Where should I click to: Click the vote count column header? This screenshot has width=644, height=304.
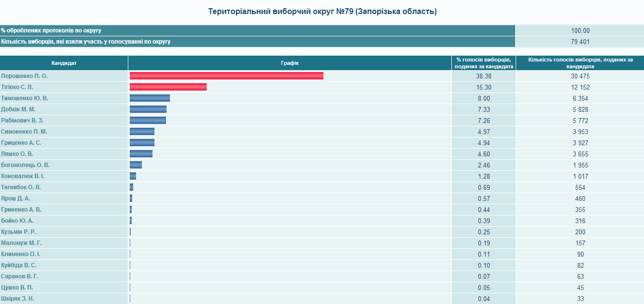pos(580,63)
